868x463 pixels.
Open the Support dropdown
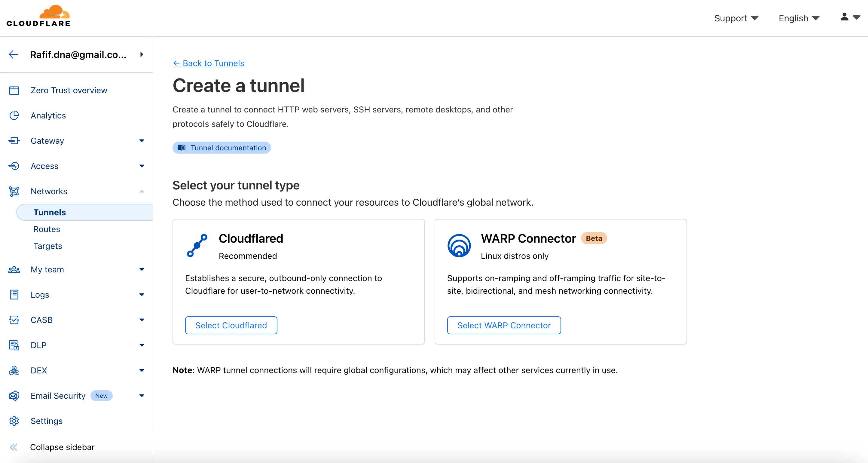tap(736, 18)
